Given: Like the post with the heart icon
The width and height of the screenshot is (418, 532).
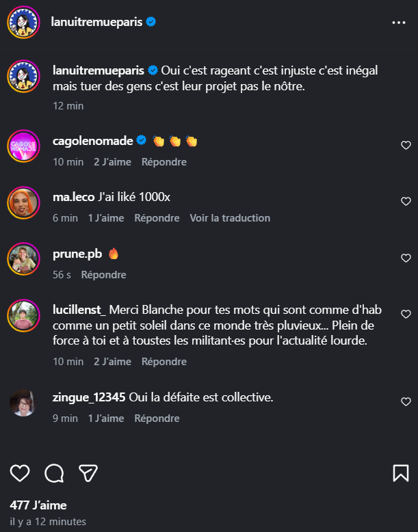Looking at the screenshot, I should (x=21, y=473).
